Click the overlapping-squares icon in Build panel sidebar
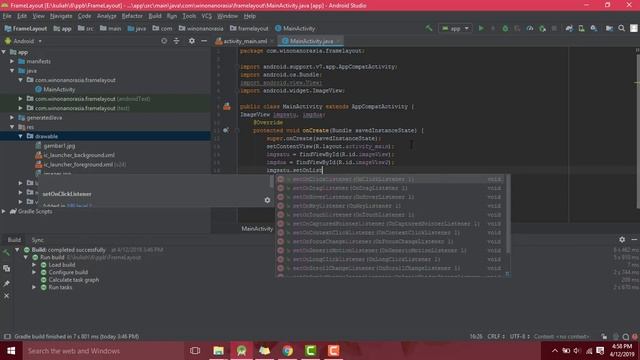This screenshot has width=640, height=360. coord(6,268)
